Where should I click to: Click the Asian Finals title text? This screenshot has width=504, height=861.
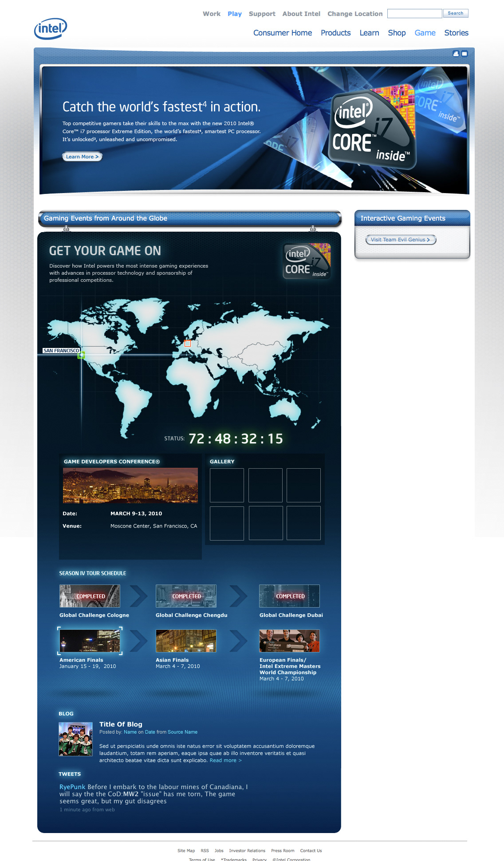pyautogui.click(x=172, y=660)
